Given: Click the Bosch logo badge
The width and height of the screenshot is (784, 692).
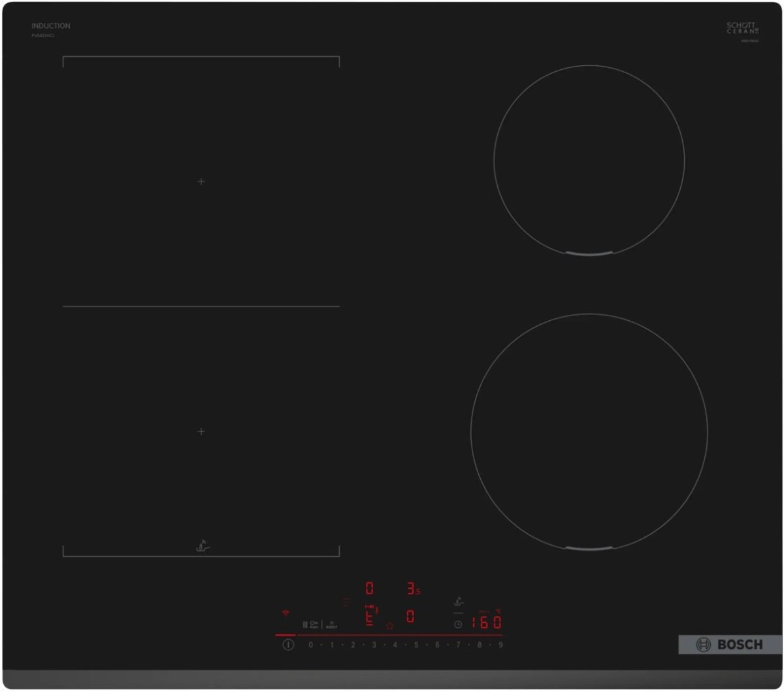Looking at the screenshot, I should (729, 645).
